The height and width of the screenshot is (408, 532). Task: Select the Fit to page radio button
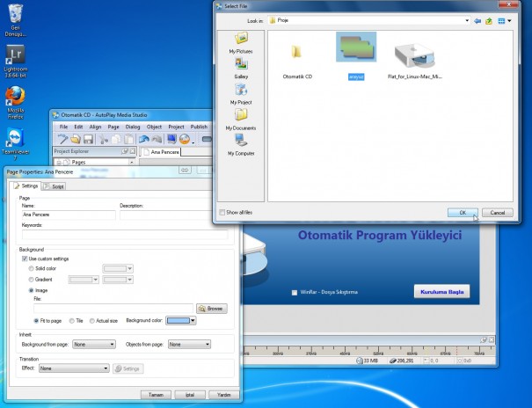coord(36,321)
